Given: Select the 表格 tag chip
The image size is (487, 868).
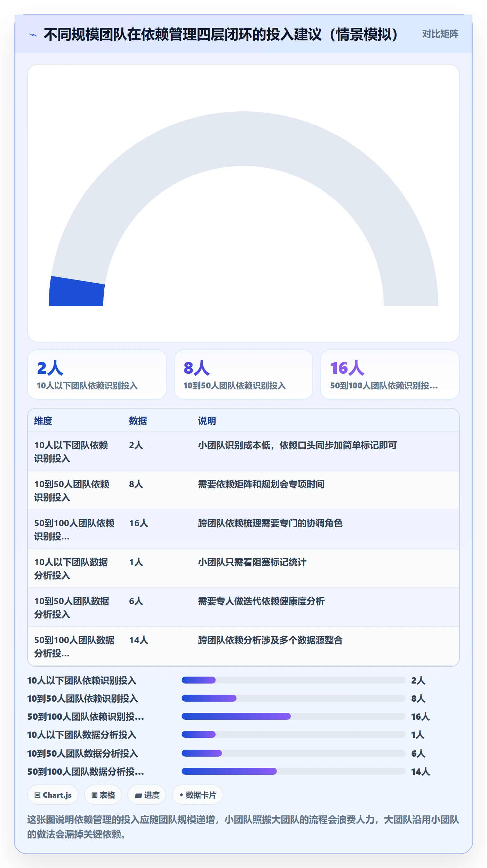Looking at the screenshot, I should coord(103,795).
